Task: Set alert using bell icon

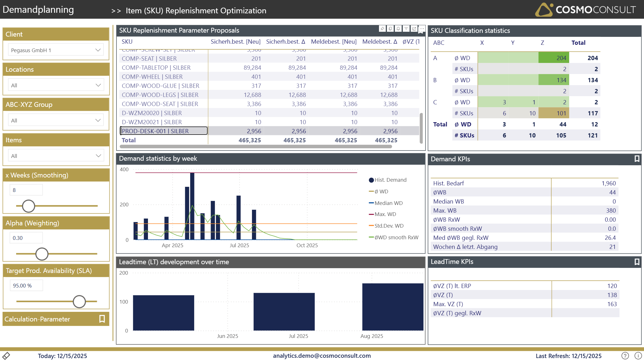Action: click(398, 29)
